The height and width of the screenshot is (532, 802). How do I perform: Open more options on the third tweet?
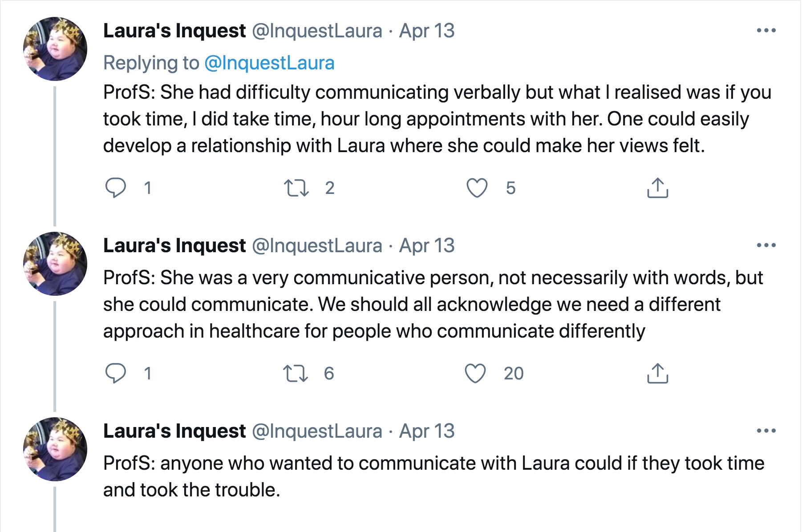point(766,431)
